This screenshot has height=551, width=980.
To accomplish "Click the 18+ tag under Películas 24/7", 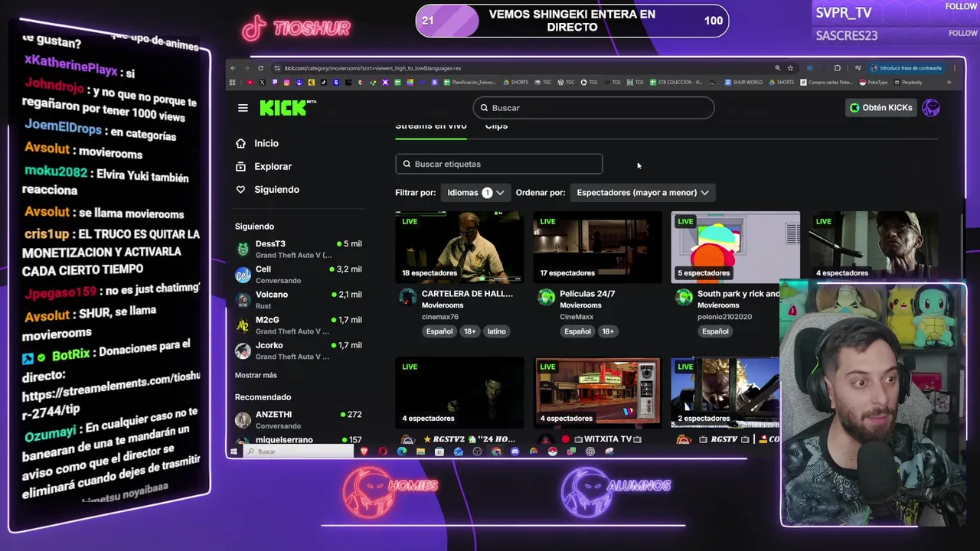I will (x=608, y=331).
